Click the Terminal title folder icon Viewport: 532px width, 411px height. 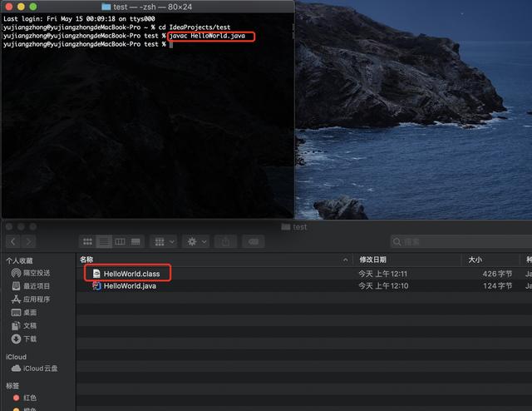click(x=106, y=7)
